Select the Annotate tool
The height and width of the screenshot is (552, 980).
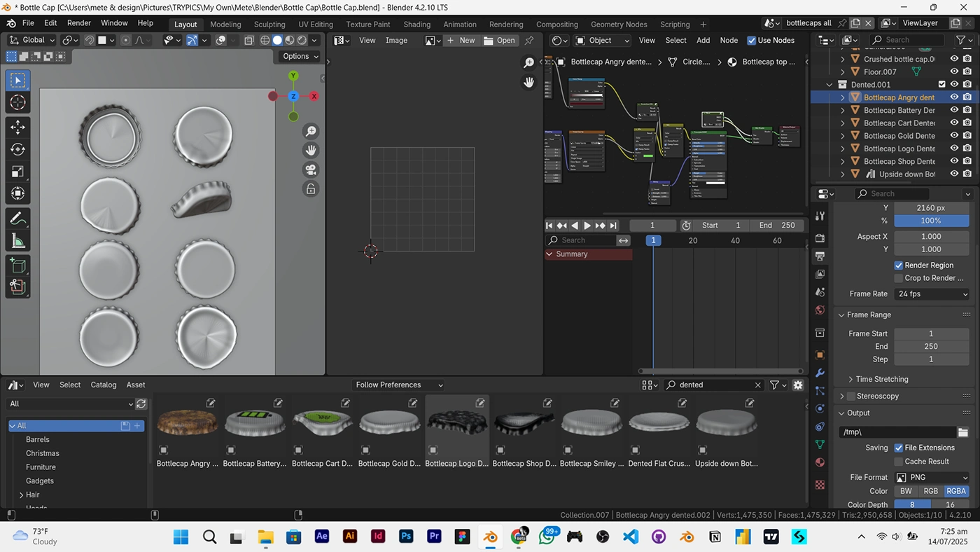pyautogui.click(x=18, y=219)
